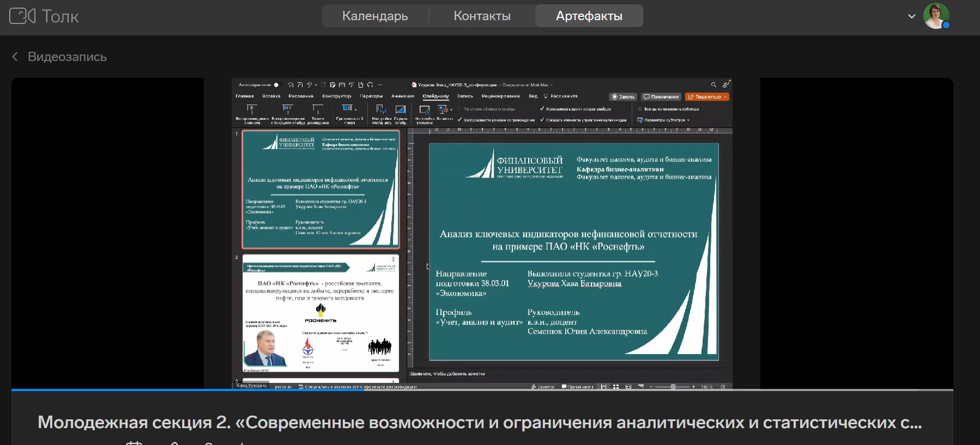
Task: Click the slide notes placeholder area
Action: coord(447,374)
